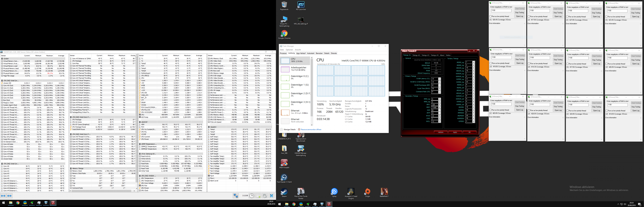Toggle low priority checkbox in top-right MemTest window
Image resolution: width=644 pixels, height=207 pixels.
coord(607,17)
